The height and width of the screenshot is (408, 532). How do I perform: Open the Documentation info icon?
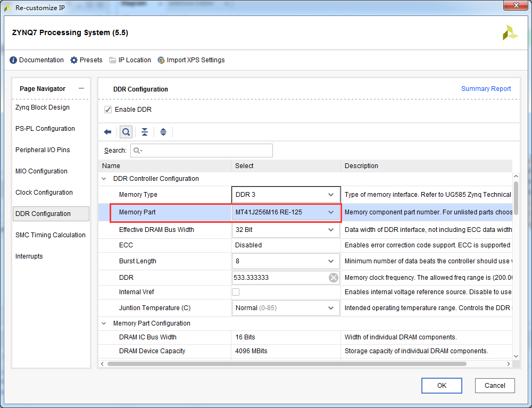13,60
